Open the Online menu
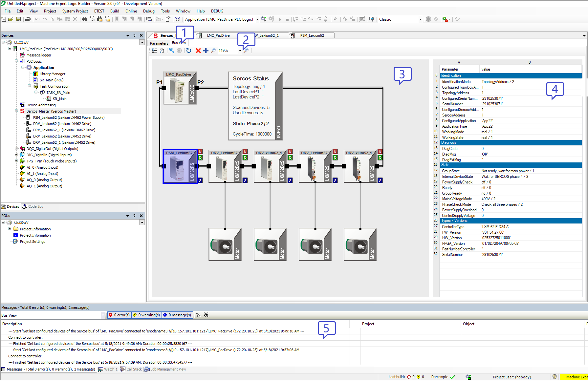Screen dimensions: 588x381 pos(131,11)
